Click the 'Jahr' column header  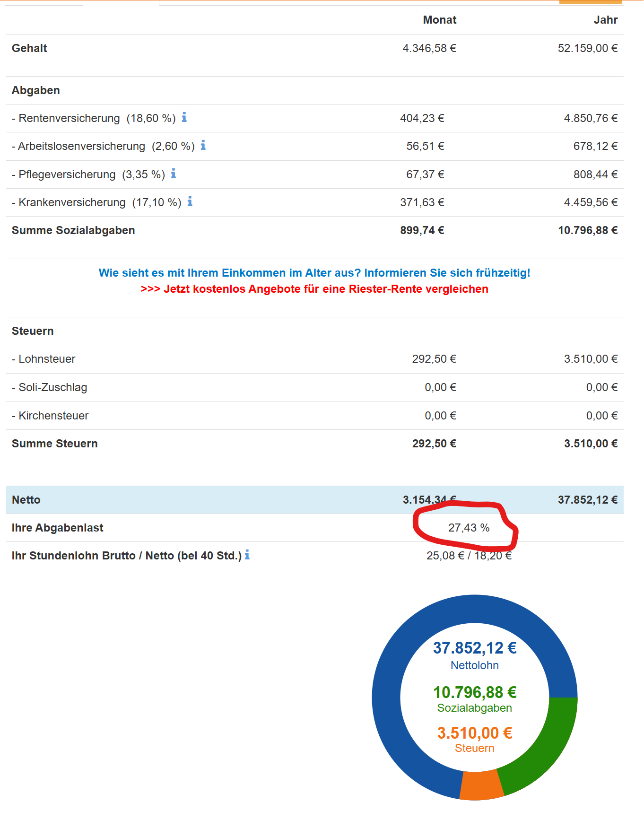click(x=605, y=20)
